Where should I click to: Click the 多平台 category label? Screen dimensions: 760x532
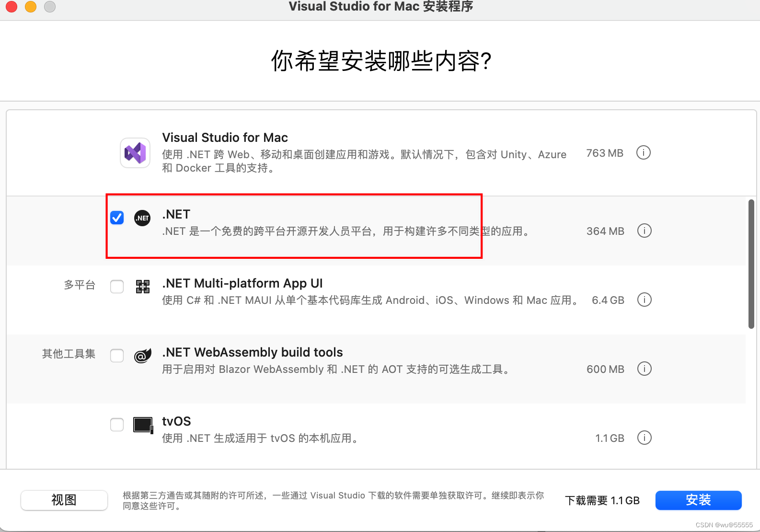(x=80, y=285)
